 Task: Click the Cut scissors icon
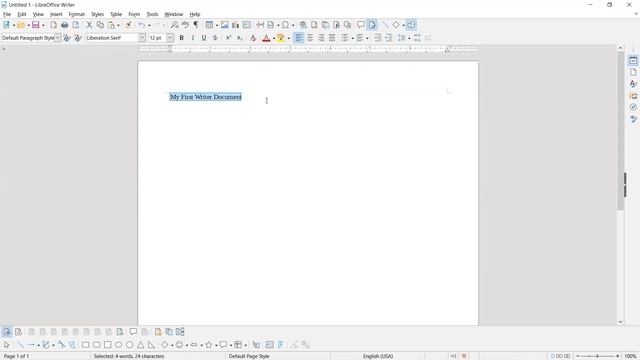tap(89, 25)
